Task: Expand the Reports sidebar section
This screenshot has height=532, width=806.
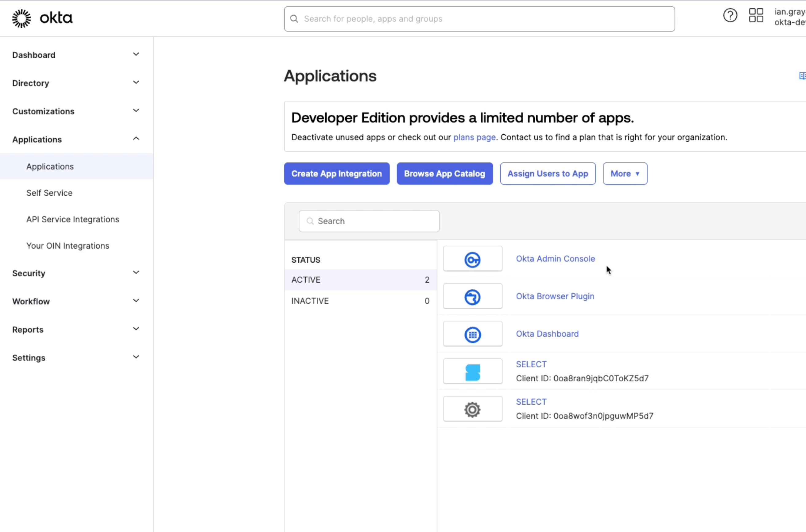Action: coord(136,329)
